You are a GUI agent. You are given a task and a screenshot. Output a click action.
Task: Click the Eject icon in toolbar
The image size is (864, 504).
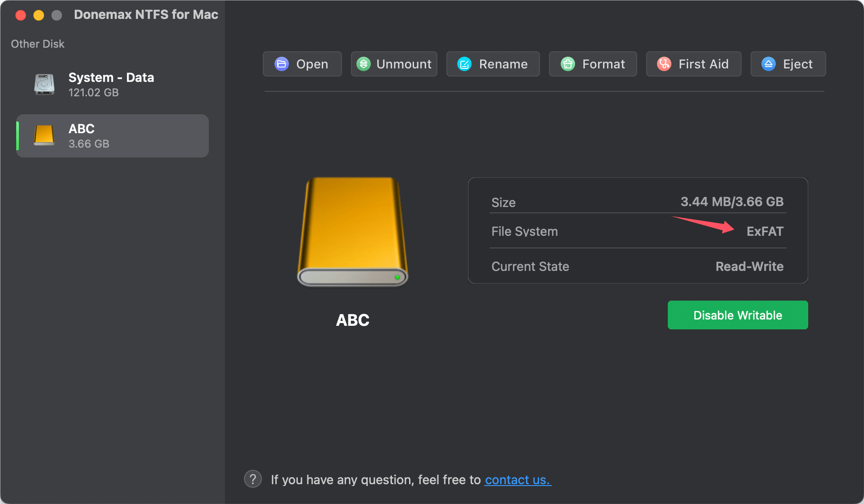(x=768, y=64)
